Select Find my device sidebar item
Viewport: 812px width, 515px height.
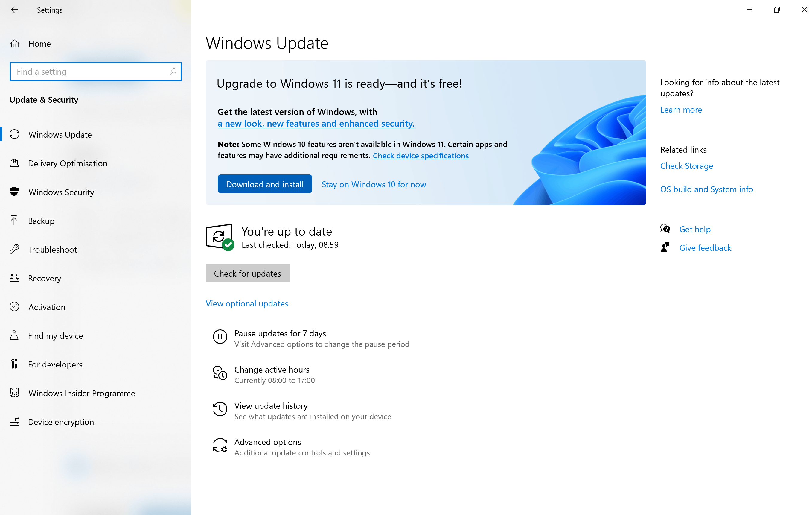(x=55, y=336)
